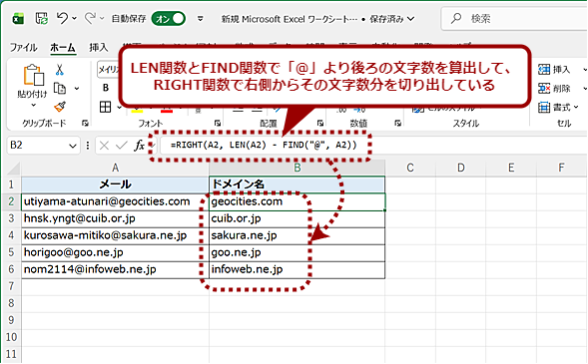Image resolution: width=588 pixels, height=364 pixels.
Task: Select column F header
Action: click(x=561, y=168)
